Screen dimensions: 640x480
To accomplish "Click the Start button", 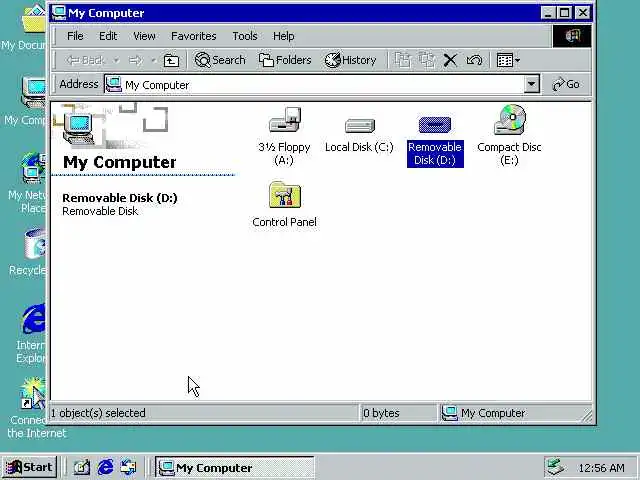I will pos(29,467).
